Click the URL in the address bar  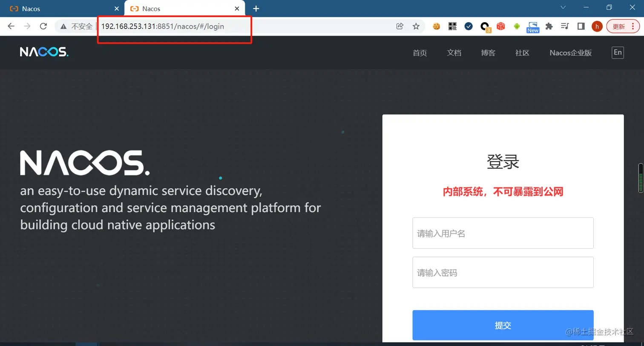tap(163, 26)
